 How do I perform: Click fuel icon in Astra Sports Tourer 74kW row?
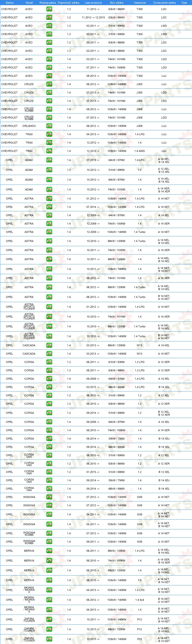49,317
